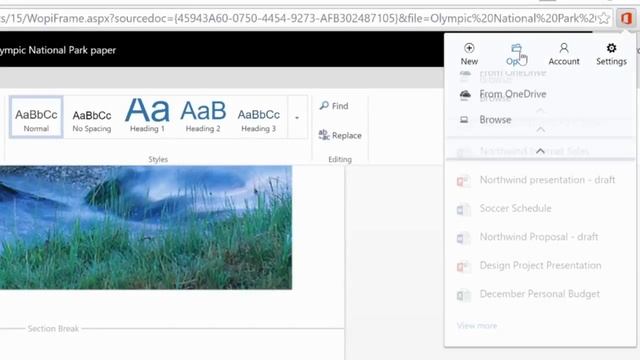Click PowerPoint icon beside Northwind presentation

click(x=463, y=181)
